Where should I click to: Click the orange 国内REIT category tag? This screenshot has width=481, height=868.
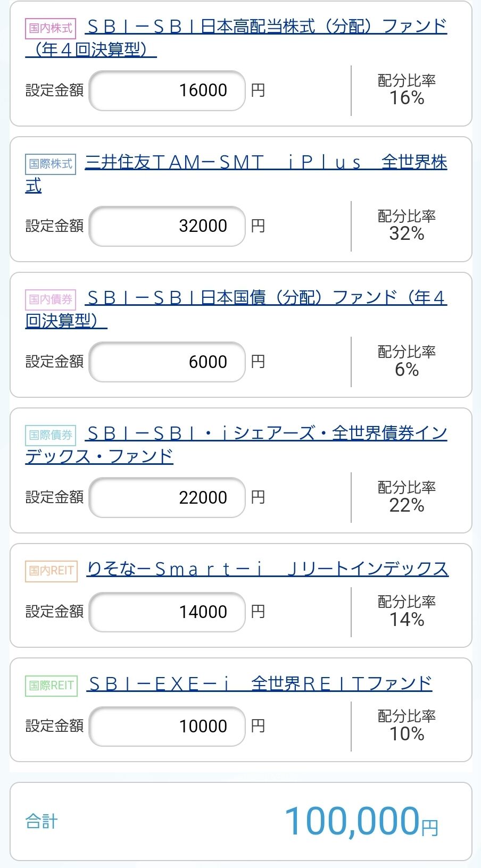(51, 571)
